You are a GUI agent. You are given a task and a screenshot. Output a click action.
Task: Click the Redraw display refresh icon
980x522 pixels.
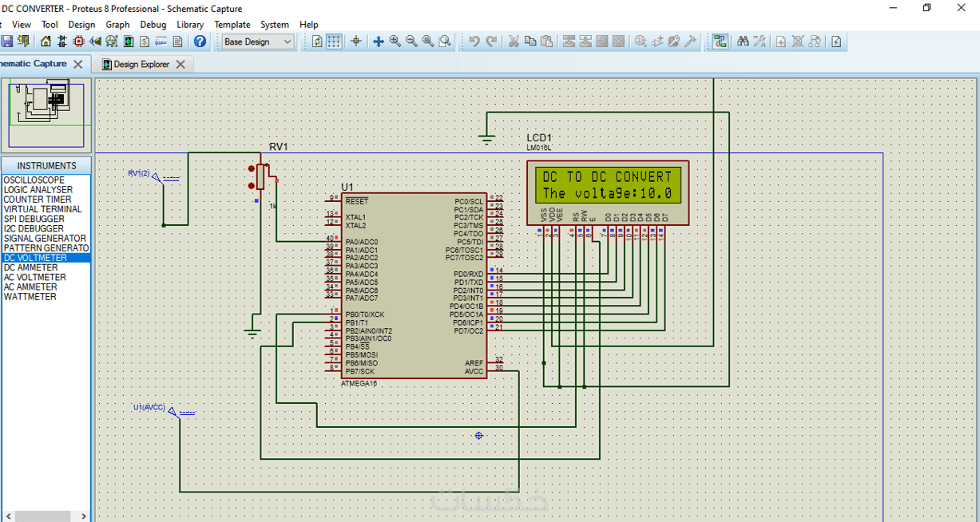point(317,42)
